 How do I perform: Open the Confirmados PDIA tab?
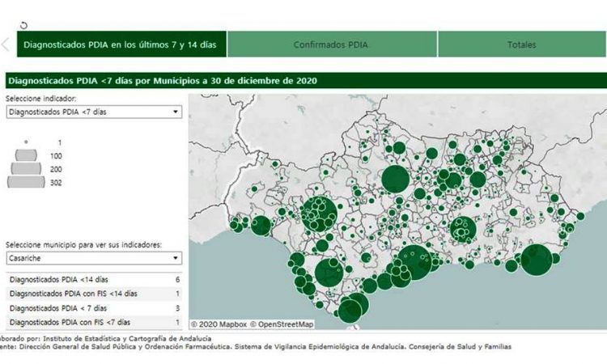click(331, 45)
